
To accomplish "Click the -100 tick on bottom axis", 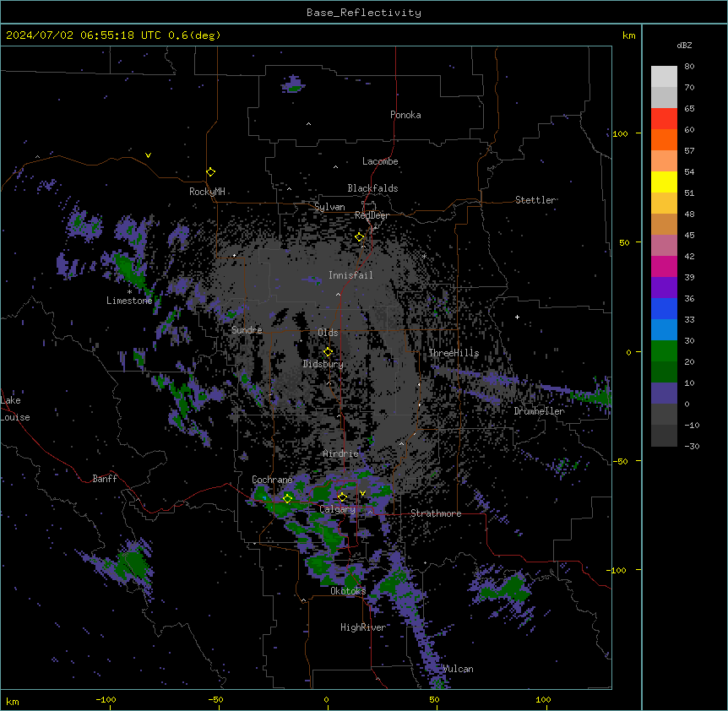I will pos(106,699).
